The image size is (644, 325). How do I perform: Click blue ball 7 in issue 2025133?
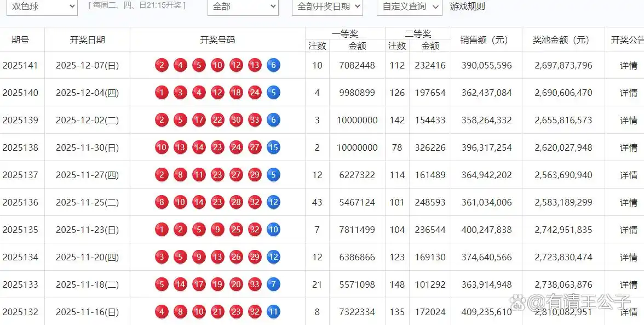[x=273, y=284]
